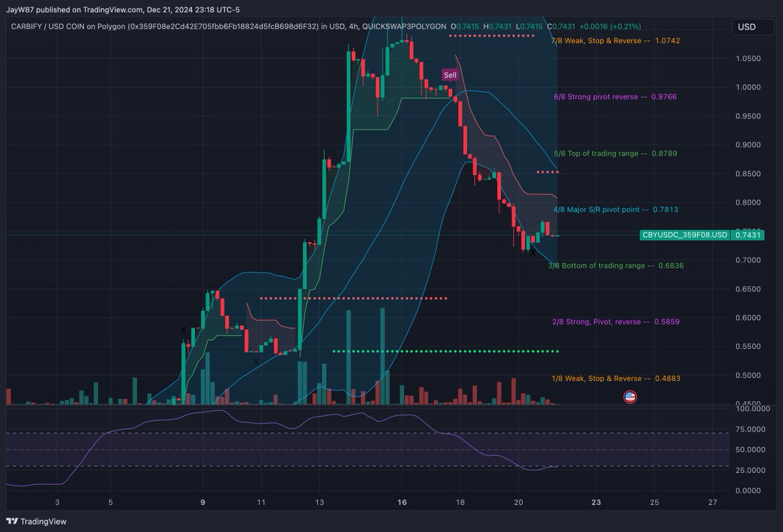The image size is (783, 532).
Task: Click date 16 on the time axis
Action: tap(402, 502)
